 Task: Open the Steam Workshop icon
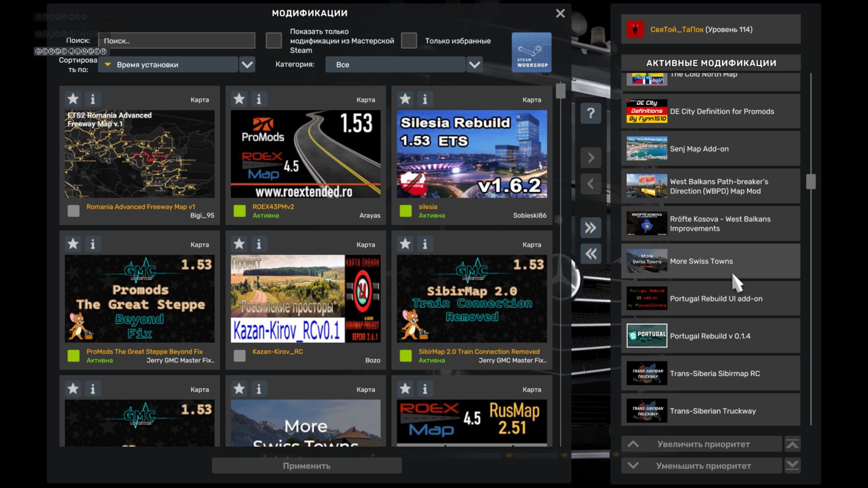(x=531, y=52)
